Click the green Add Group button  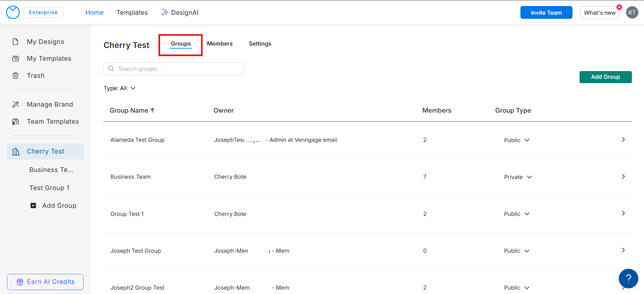pyautogui.click(x=605, y=77)
